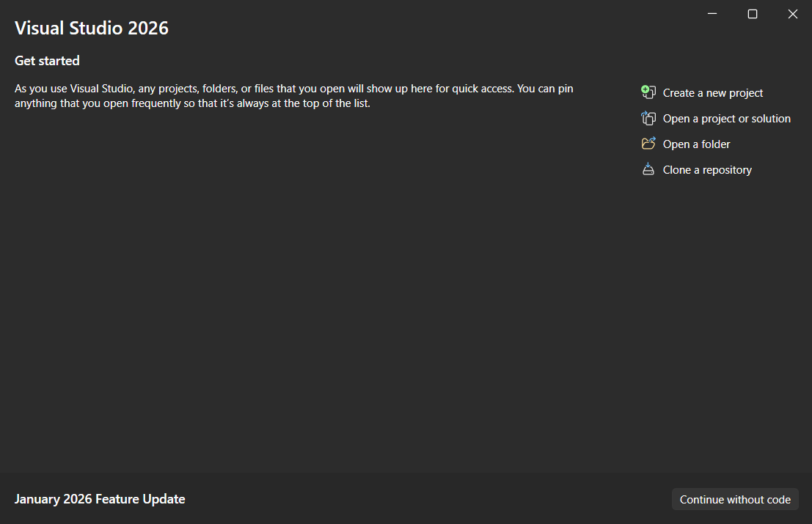Click the Visual Studio 2026 title text
Screen dimensions: 812x524
[x=92, y=29]
